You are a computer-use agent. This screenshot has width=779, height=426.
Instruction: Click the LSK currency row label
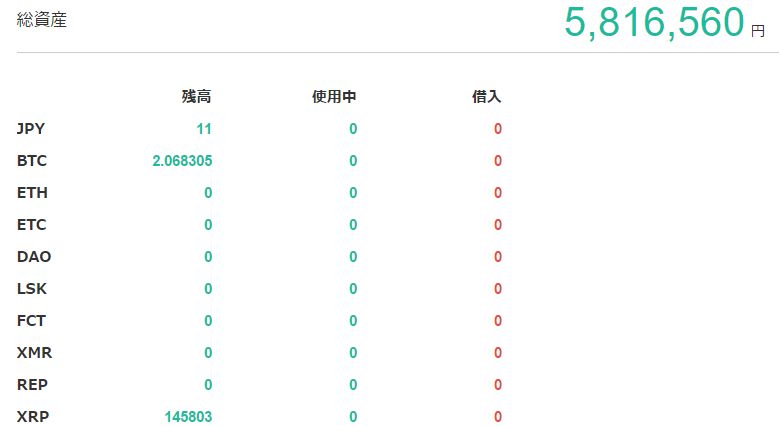tap(32, 289)
